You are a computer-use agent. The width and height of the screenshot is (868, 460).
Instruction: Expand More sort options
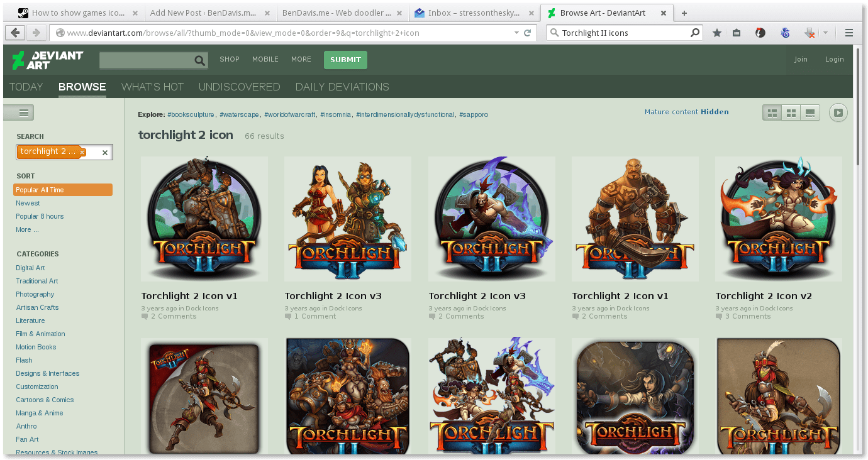26,229
